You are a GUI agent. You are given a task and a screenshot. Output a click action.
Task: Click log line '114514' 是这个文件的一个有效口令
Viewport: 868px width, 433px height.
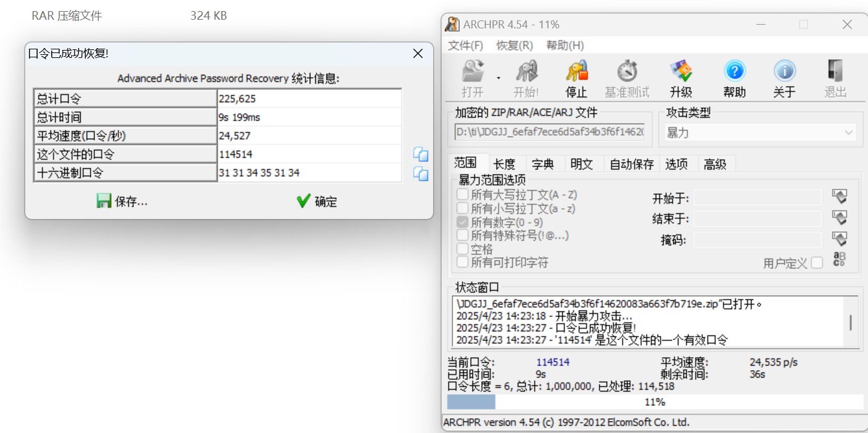point(592,340)
